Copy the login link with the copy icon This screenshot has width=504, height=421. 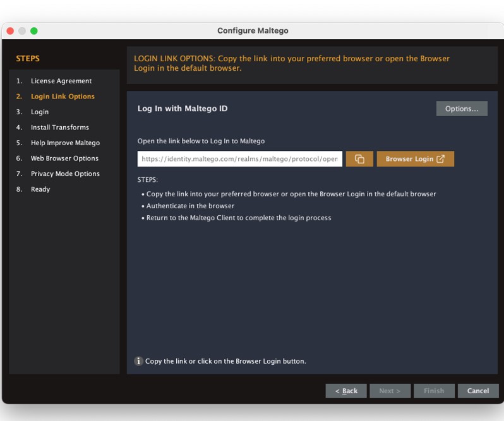(359, 159)
